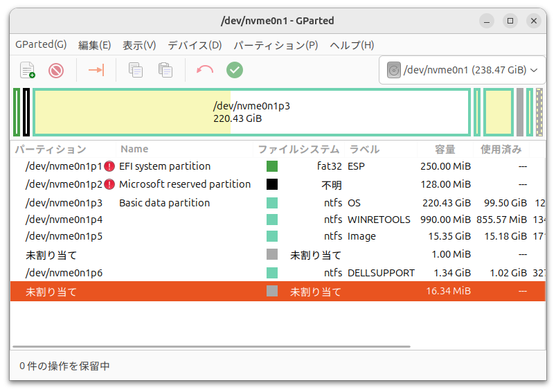Click the paste partition toolbar icon
556x392 pixels.
[x=165, y=70]
